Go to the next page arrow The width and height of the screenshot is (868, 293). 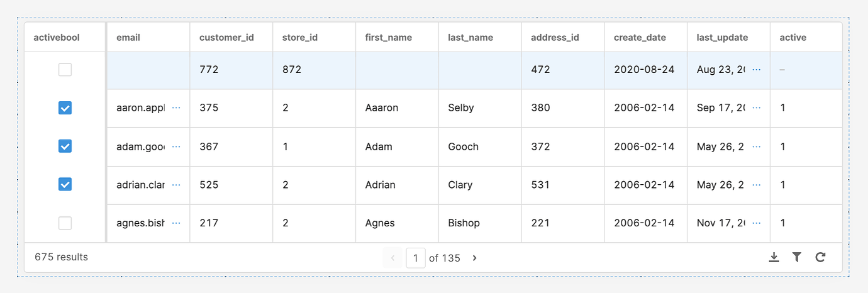[474, 258]
